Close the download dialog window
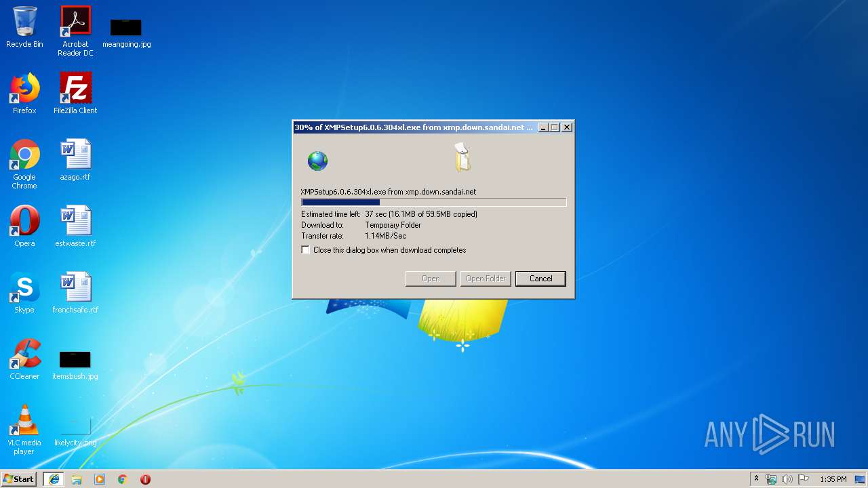 (x=568, y=127)
